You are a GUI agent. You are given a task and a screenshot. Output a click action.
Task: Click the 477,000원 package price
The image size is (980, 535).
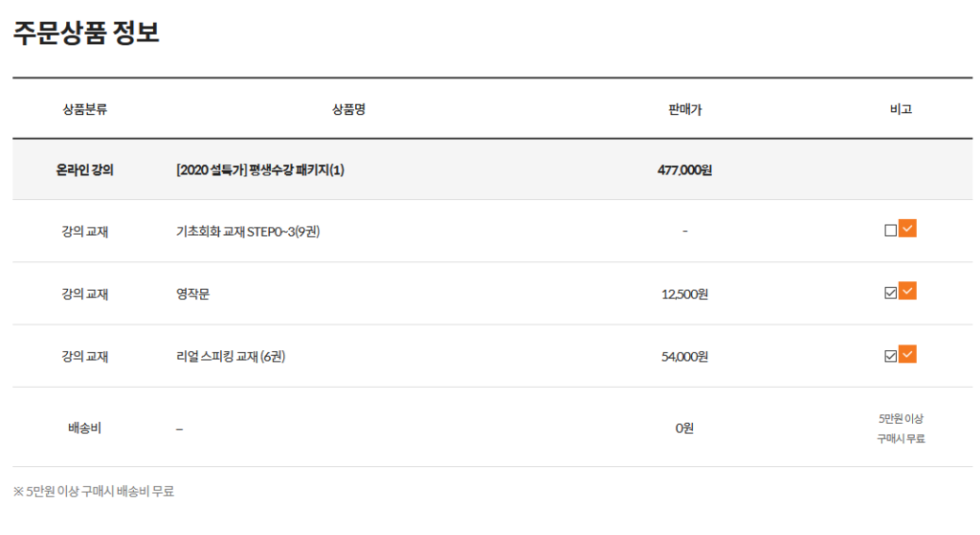pyautogui.click(x=684, y=170)
